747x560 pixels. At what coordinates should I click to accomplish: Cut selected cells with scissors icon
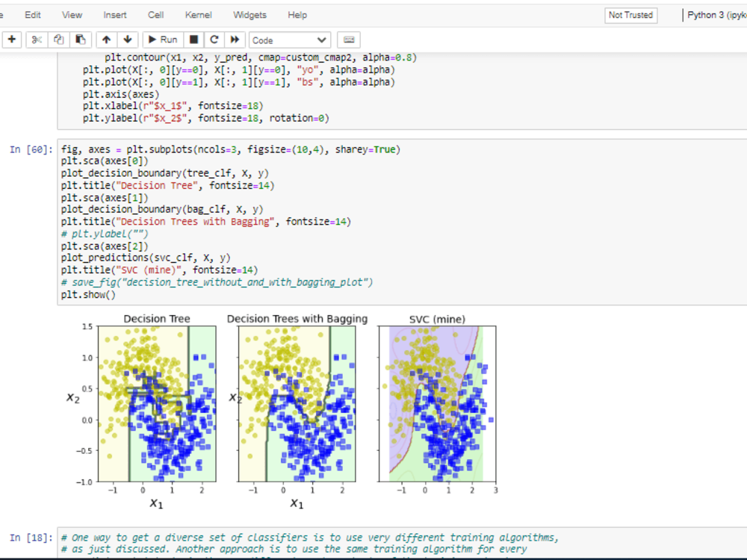tap(37, 40)
